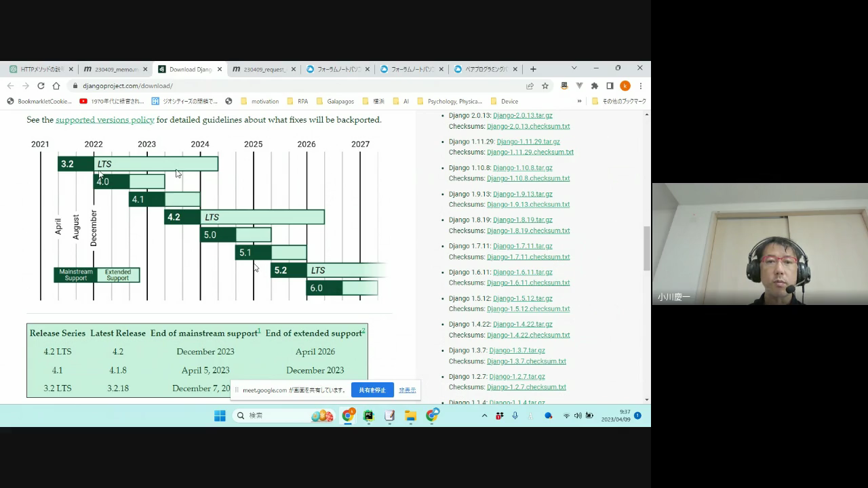
Task: Reload the Django download page
Action: tap(41, 86)
